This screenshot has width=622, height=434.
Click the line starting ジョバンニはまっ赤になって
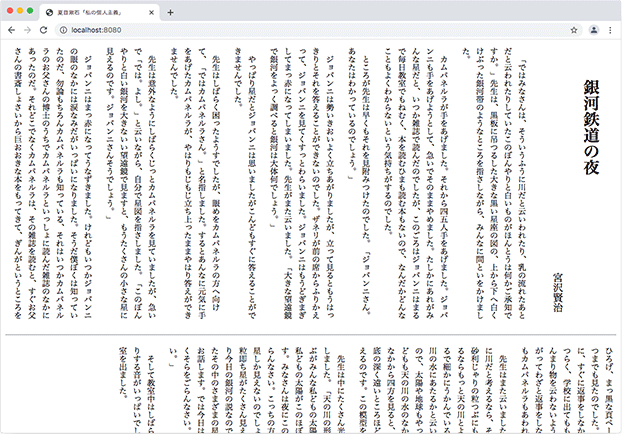pyautogui.click(x=88, y=187)
